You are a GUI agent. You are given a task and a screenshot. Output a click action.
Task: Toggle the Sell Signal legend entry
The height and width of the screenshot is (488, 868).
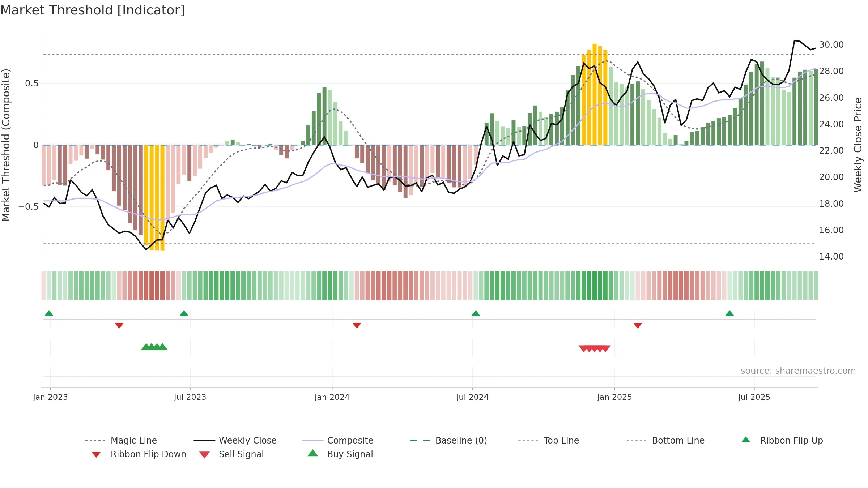[x=231, y=454]
